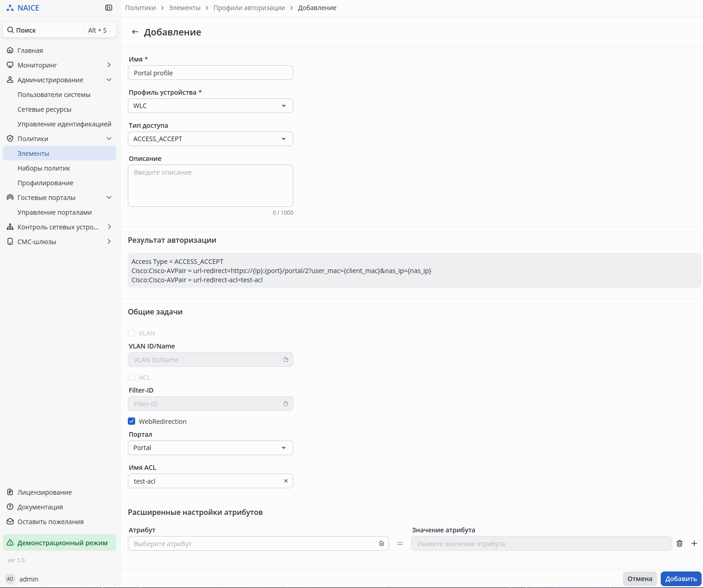The image size is (703, 588).
Task: Click the attribute picker icon in Атрибут field
Action: click(x=381, y=543)
